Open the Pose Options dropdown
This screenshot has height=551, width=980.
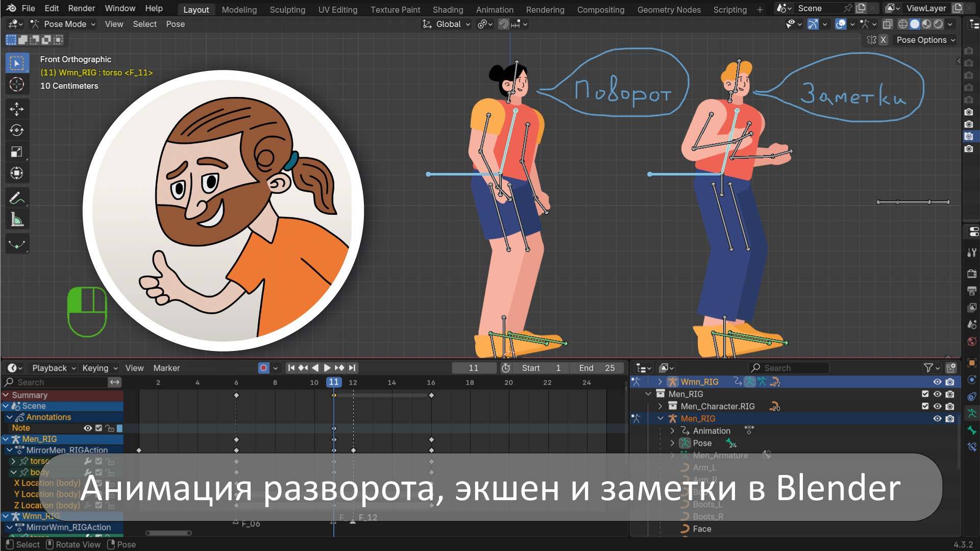click(924, 40)
